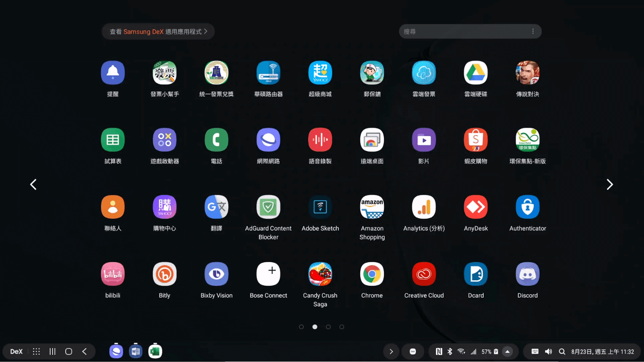
Task: Launch AnyDesk
Action: pos(476,207)
